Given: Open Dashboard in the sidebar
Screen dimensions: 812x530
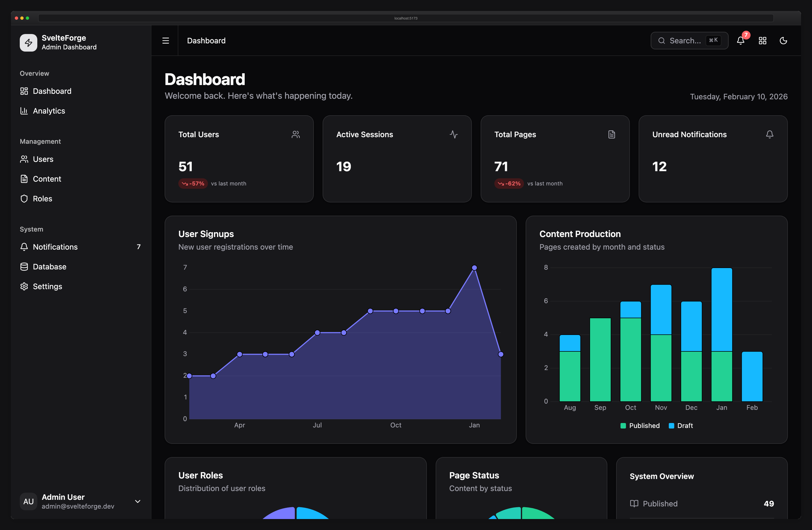Looking at the screenshot, I should click(x=81, y=91).
